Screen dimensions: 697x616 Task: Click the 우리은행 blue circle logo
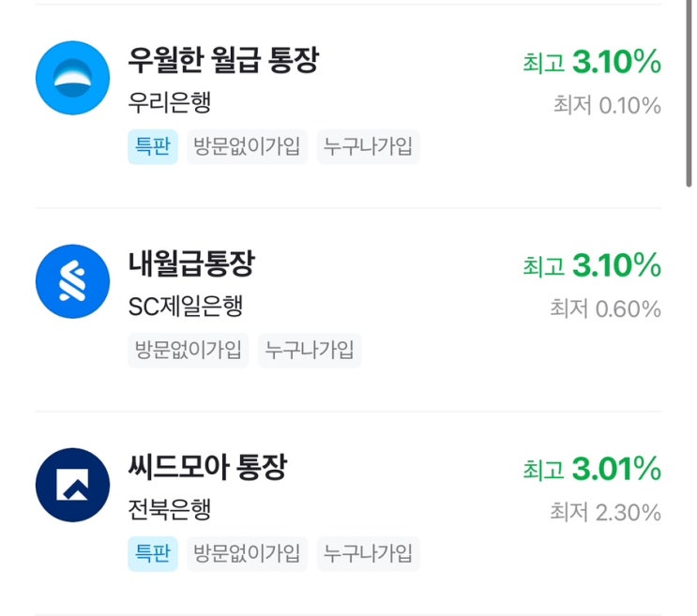(72, 78)
